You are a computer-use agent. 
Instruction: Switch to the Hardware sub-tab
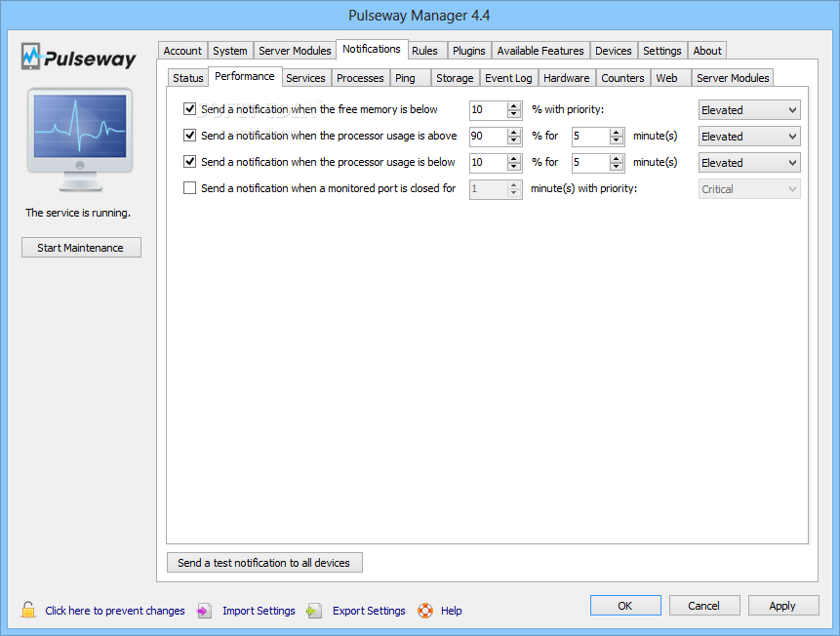pyautogui.click(x=567, y=78)
